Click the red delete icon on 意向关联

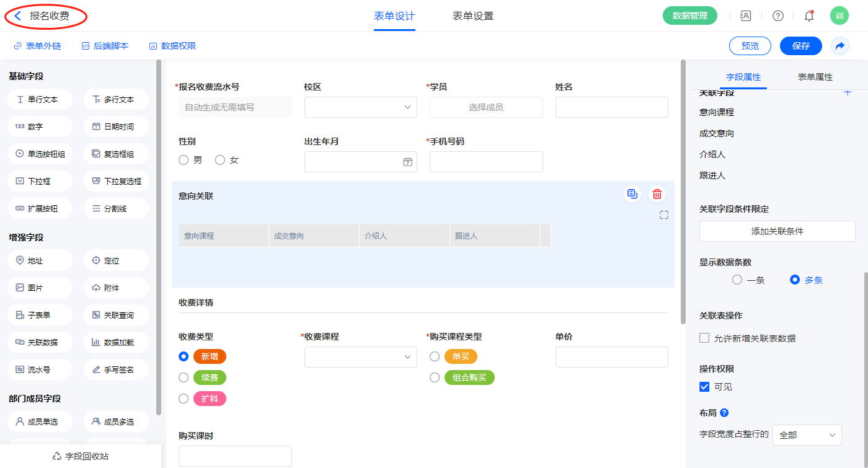[657, 195]
